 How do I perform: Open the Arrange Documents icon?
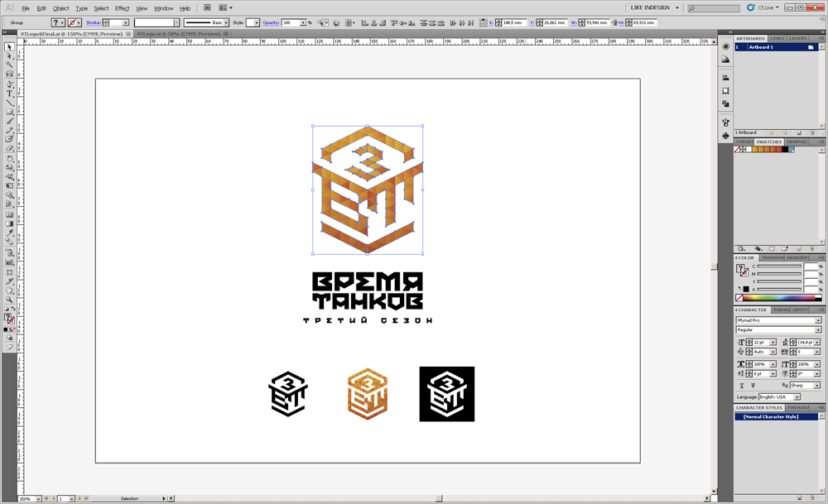[225, 7]
